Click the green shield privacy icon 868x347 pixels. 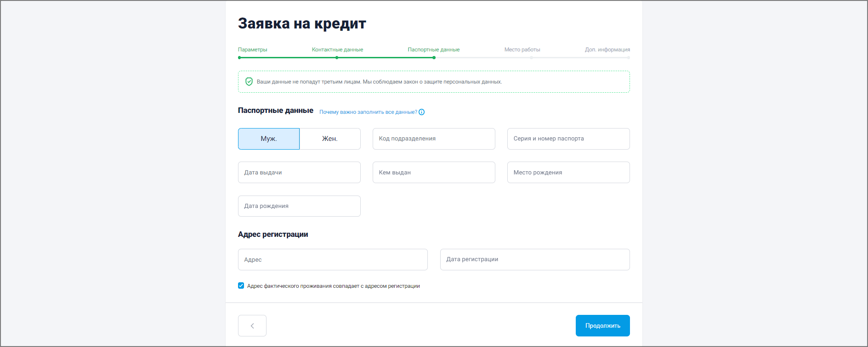coord(249,82)
